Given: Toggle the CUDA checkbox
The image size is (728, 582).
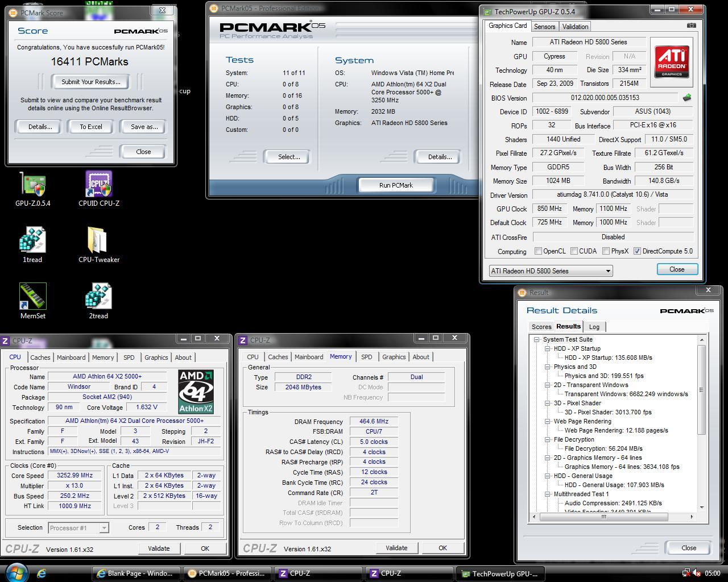Looking at the screenshot, I should [574, 251].
